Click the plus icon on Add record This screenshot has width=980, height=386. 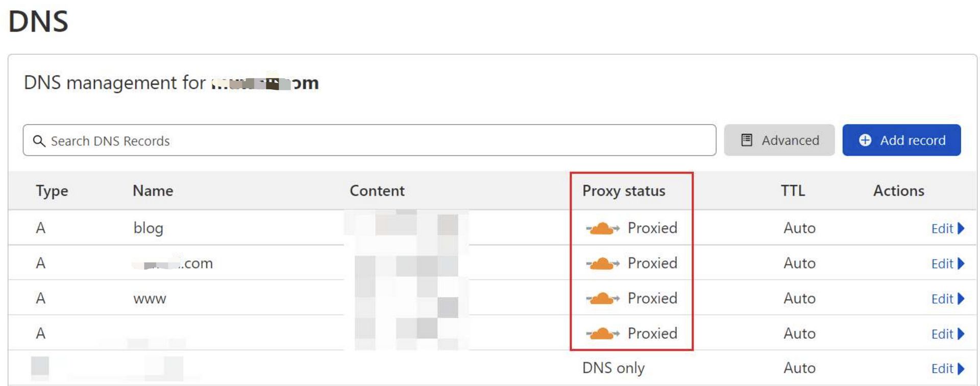pyautogui.click(x=865, y=140)
